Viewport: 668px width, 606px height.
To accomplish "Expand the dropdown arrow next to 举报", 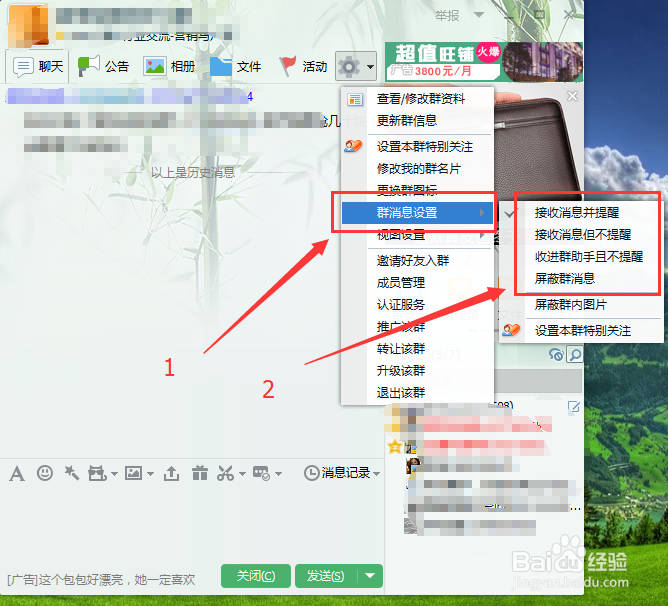I will pyautogui.click(x=479, y=15).
